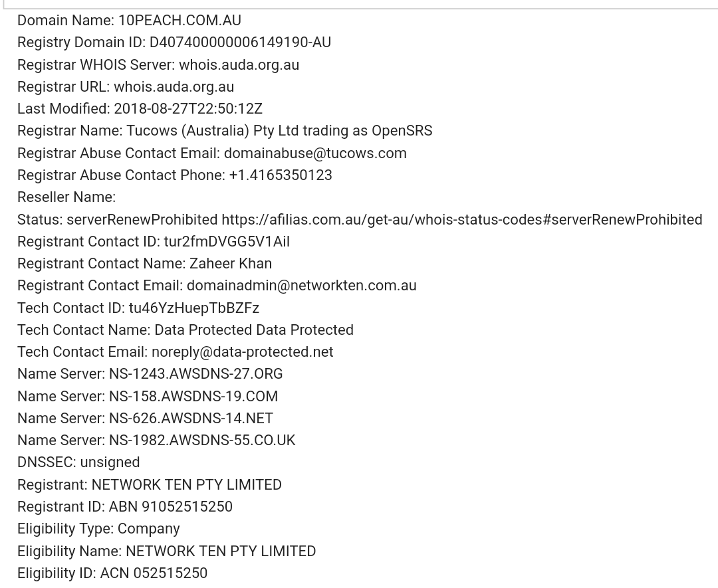Screen dimensions: 718x588
Task: Click the domain name 10PEACH.COM.AU
Action: point(179,21)
